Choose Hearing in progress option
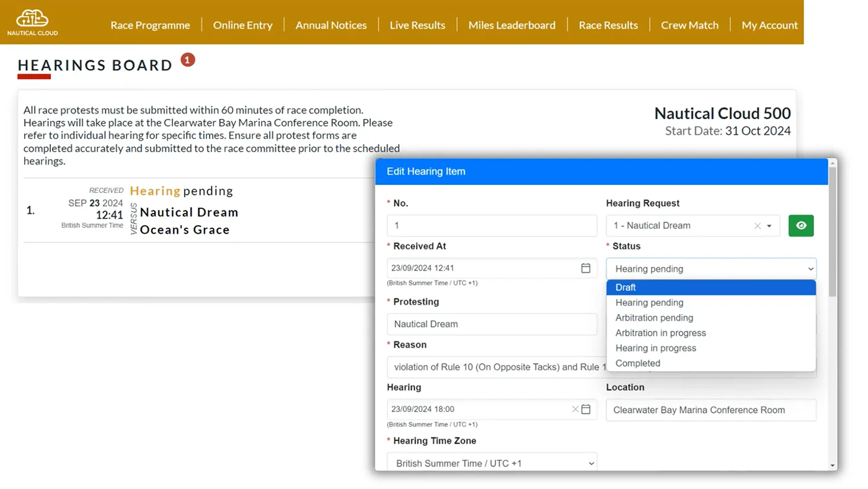The image size is (868, 489). click(711, 348)
